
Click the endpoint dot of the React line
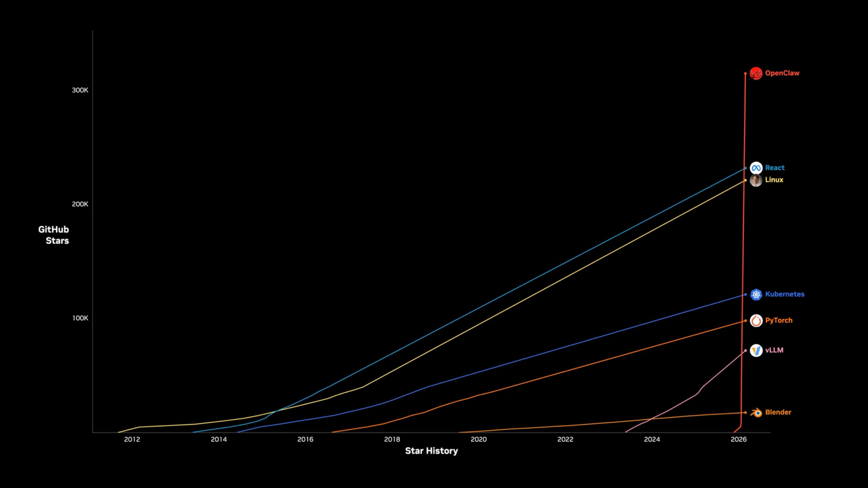point(746,168)
